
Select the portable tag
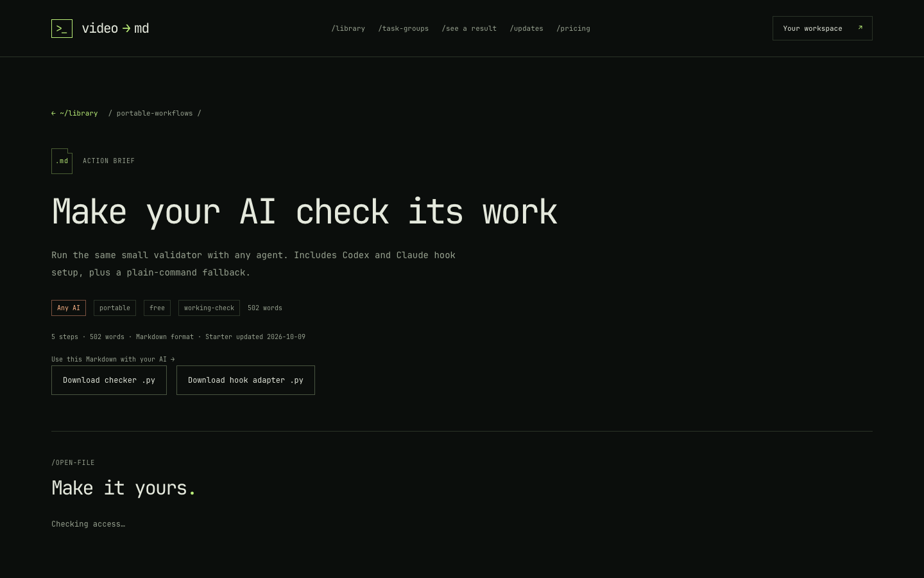tap(115, 308)
